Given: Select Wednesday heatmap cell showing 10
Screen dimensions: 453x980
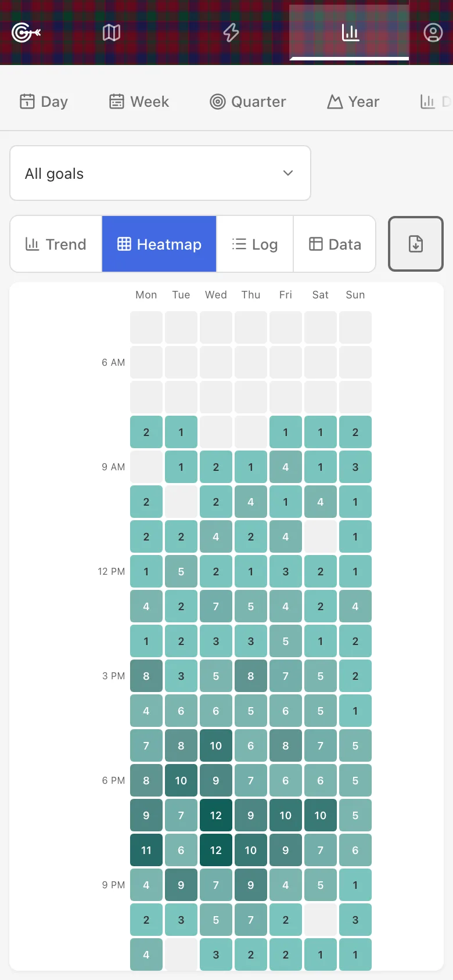Looking at the screenshot, I should (216, 745).
